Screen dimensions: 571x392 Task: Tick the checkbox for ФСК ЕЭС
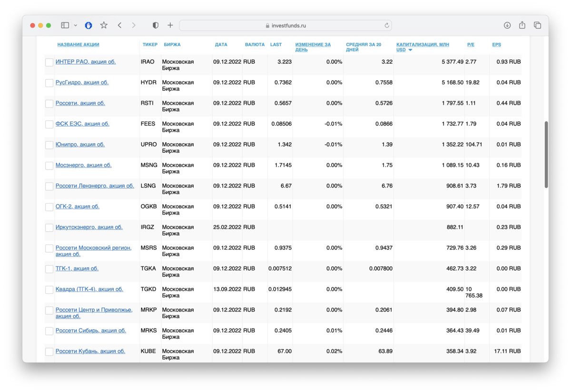tap(49, 125)
